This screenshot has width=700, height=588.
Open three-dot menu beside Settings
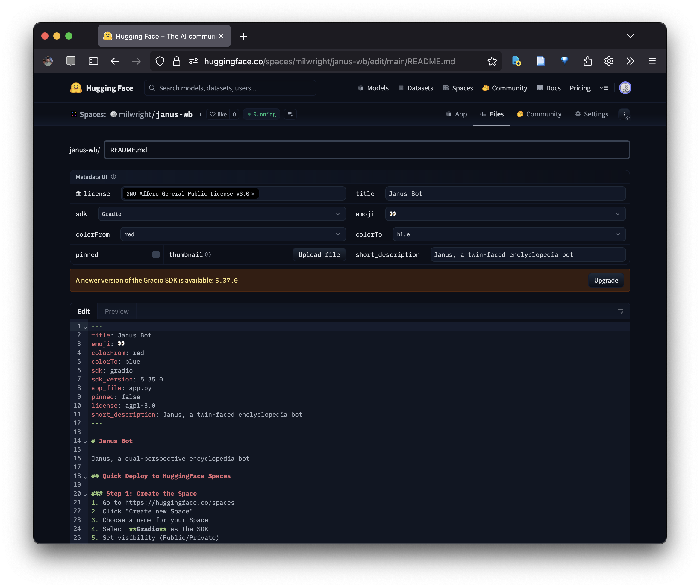(624, 114)
